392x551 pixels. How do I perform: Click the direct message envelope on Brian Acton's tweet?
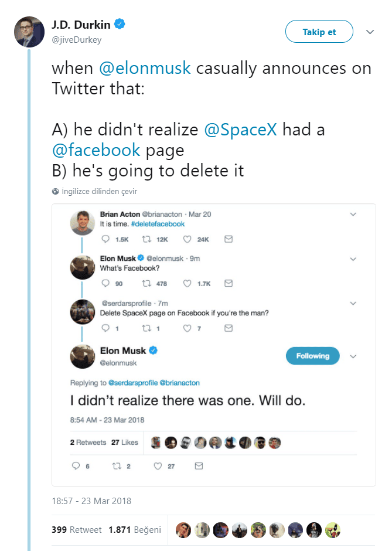click(x=229, y=239)
